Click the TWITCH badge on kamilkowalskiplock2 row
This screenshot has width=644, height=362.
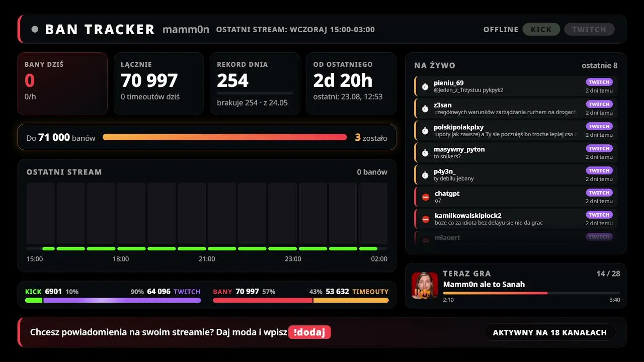coord(599,215)
